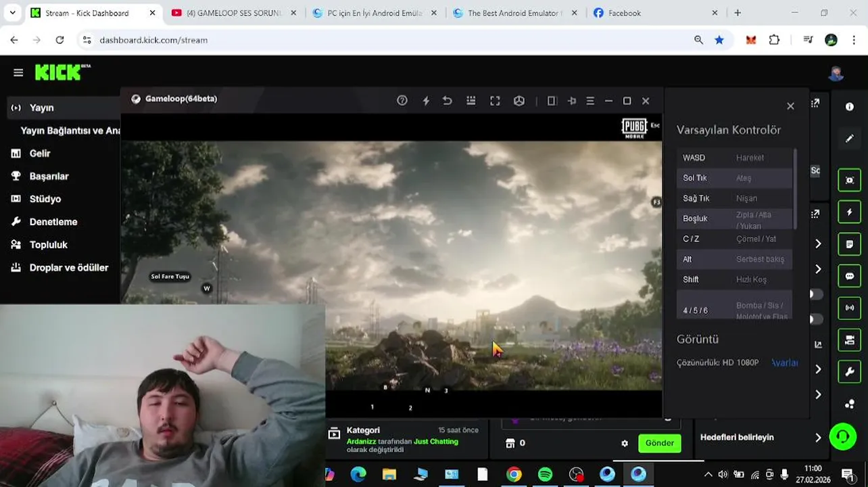Screen dimensions: 868x487
Task: Click the taskbar volume speaker icon
Action: (723, 475)
